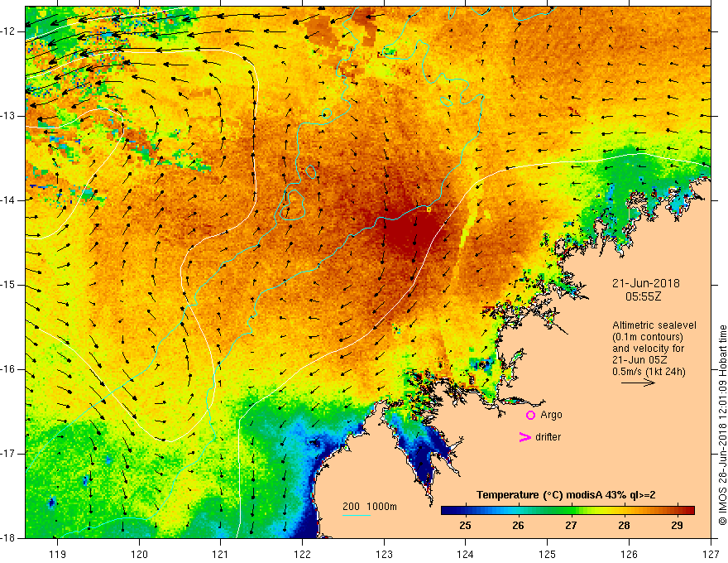
Task: Click the latitude axis label -14
Action: (8, 200)
